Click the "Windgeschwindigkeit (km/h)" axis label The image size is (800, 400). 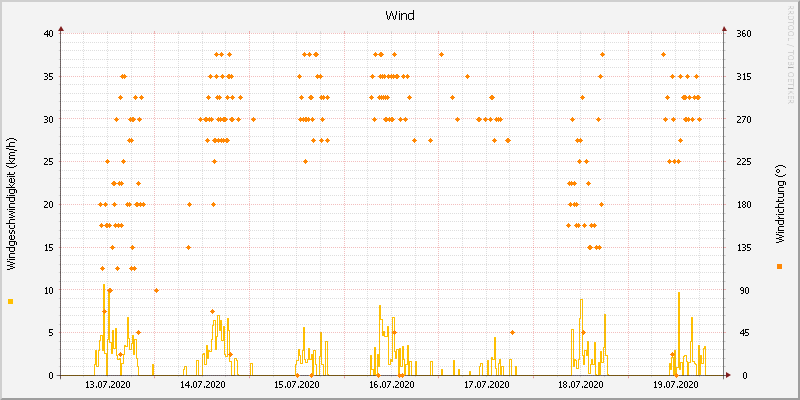coord(11,206)
